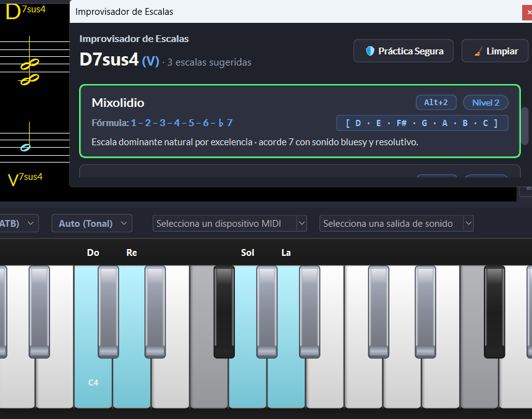
Task: Click the scale list scrollbar thumb
Action: [x=525, y=126]
